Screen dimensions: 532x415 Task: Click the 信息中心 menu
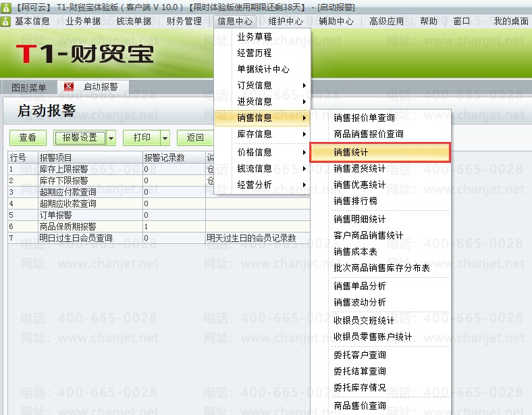[x=235, y=22]
